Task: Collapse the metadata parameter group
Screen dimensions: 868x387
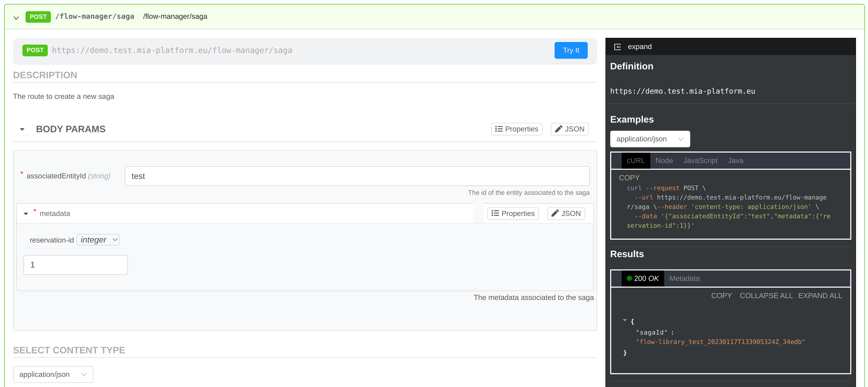Action: coord(26,214)
